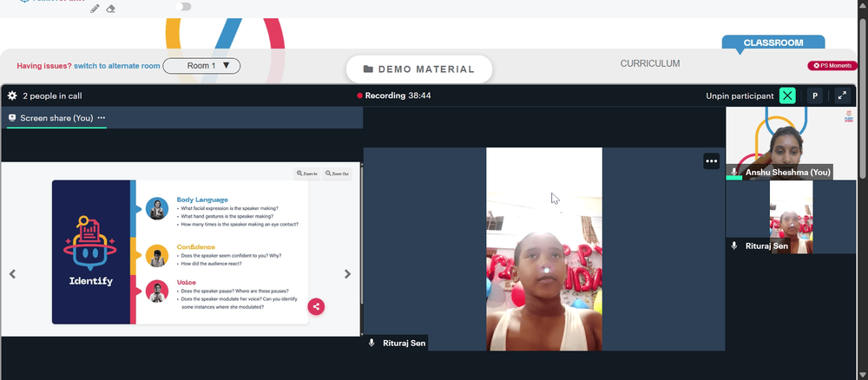The width and height of the screenshot is (868, 380).
Task: Toggle the switch beside the eraser
Action: (183, 6)
